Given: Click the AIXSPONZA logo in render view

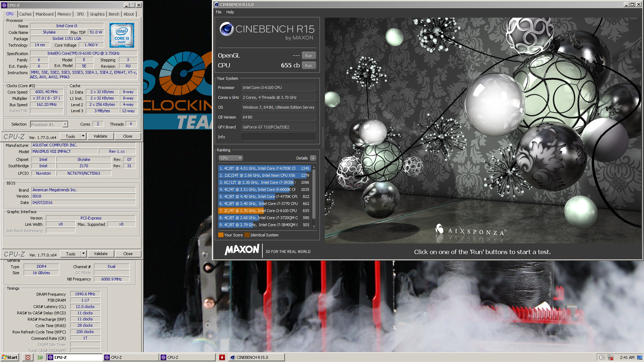Looking at the screenshot, I should pos(471,230).
